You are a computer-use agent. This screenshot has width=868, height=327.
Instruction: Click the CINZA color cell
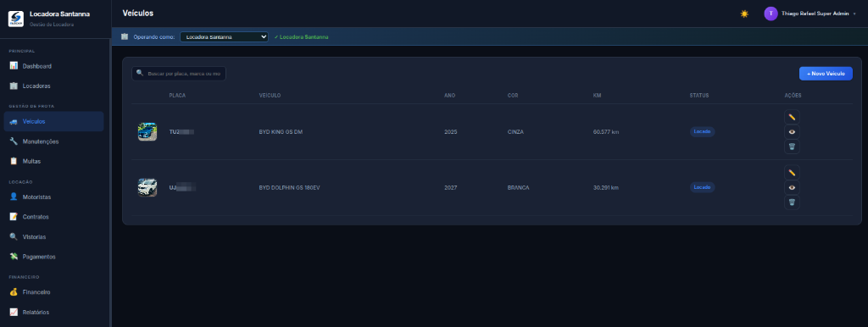point(515,132)
